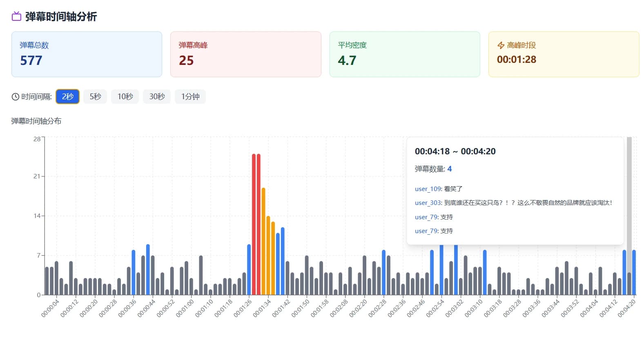The height and width of the screenshot is (338, 644).
Task: Choose the 30秒 interval option
Action: (x=157, y=97)
